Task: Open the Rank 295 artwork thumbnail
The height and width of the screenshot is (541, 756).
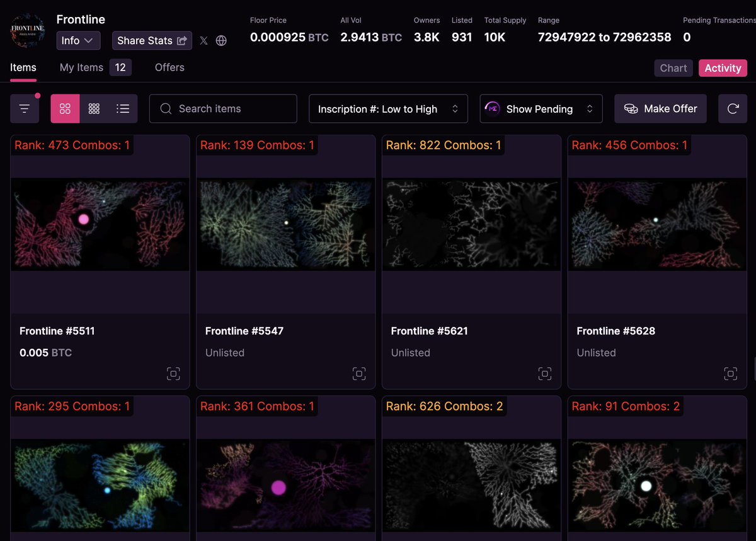Action: (100, 486)
